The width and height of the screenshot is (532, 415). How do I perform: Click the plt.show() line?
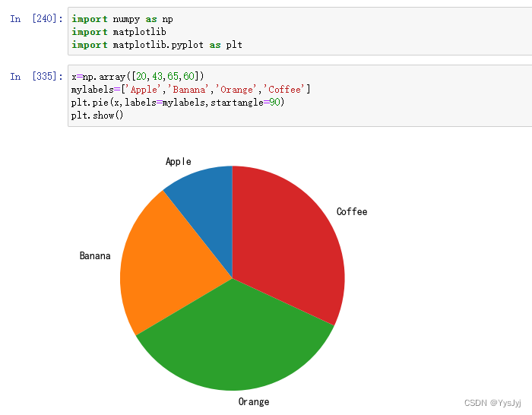tap(97, 116)
